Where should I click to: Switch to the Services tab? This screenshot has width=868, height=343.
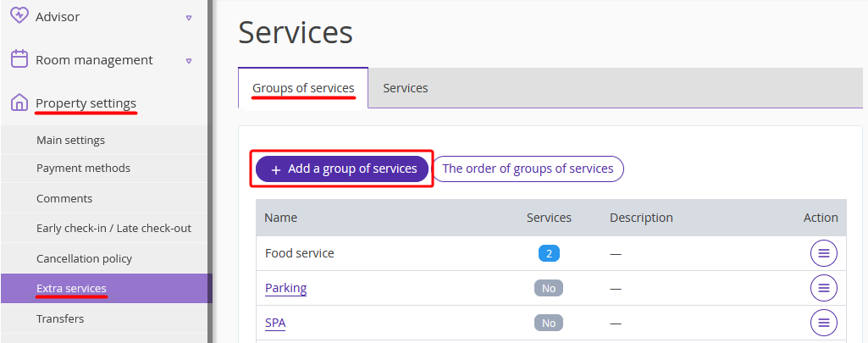coord(406,88)
